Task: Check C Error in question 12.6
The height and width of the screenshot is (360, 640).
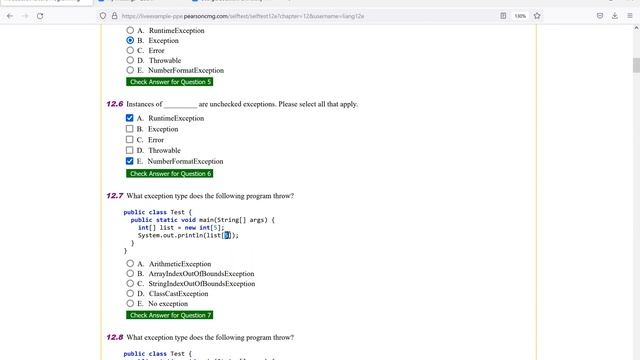Action: click(129, 140)
